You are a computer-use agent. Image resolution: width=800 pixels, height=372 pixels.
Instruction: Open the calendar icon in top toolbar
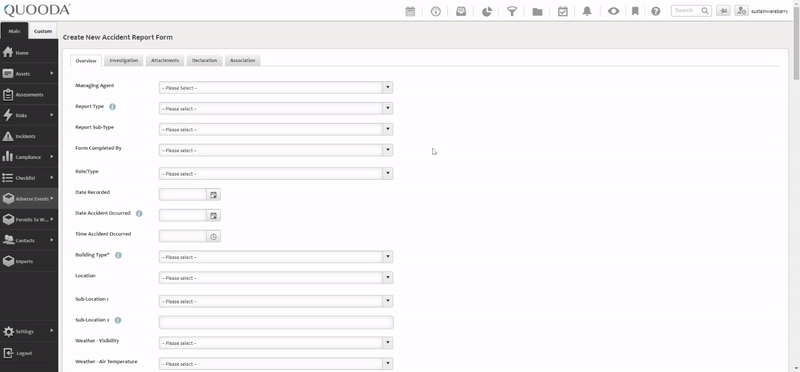coord(410,11)
